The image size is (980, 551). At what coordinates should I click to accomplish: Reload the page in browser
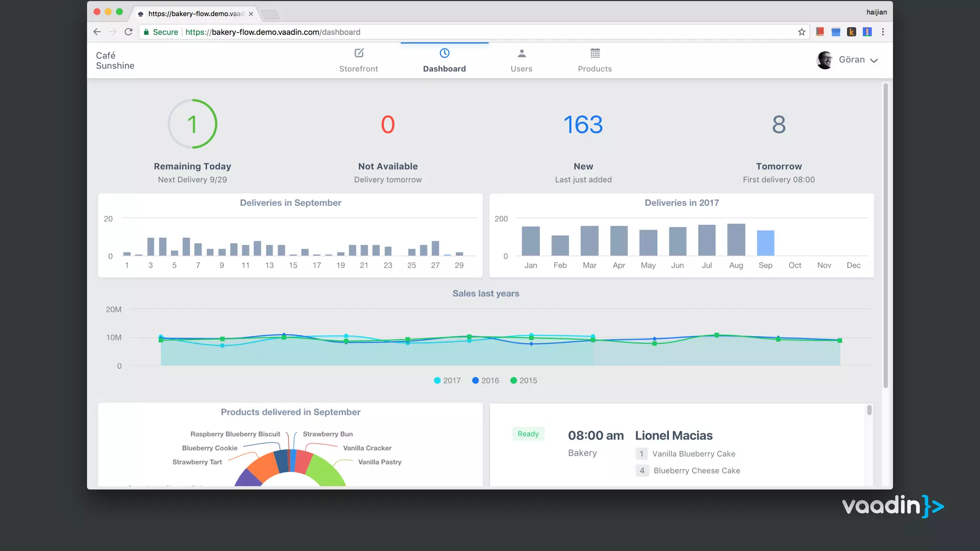(x=128, y=32)
